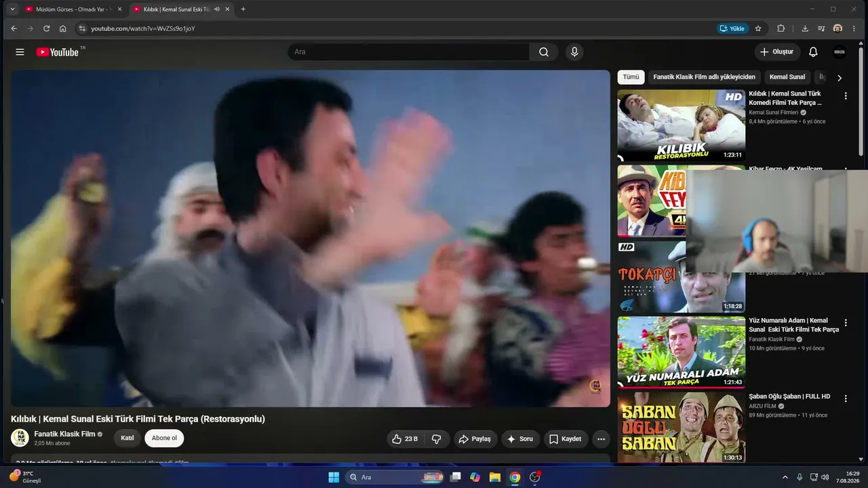
Task: Open the Fanatik Klasik Film channel name
Action: (x=64, y=434)
